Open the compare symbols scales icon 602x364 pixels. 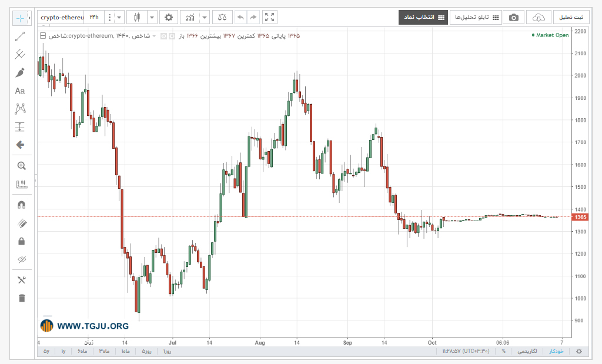(222, 17)
